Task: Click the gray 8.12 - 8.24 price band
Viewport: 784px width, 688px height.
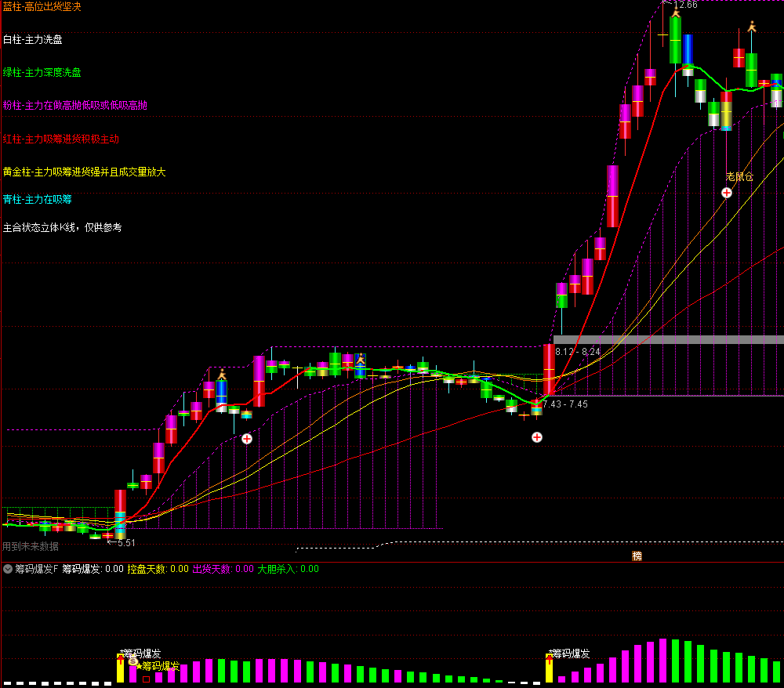Action: tap(668, 339)
